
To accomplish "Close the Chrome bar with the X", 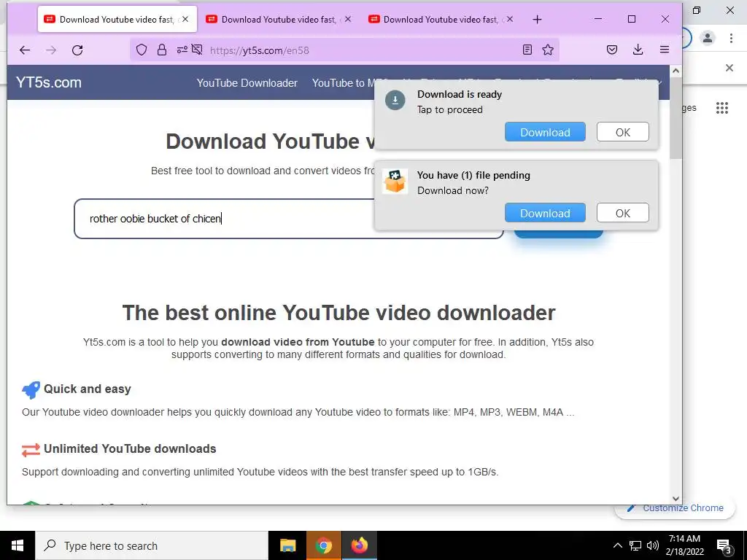I will [x=729, y=68].
